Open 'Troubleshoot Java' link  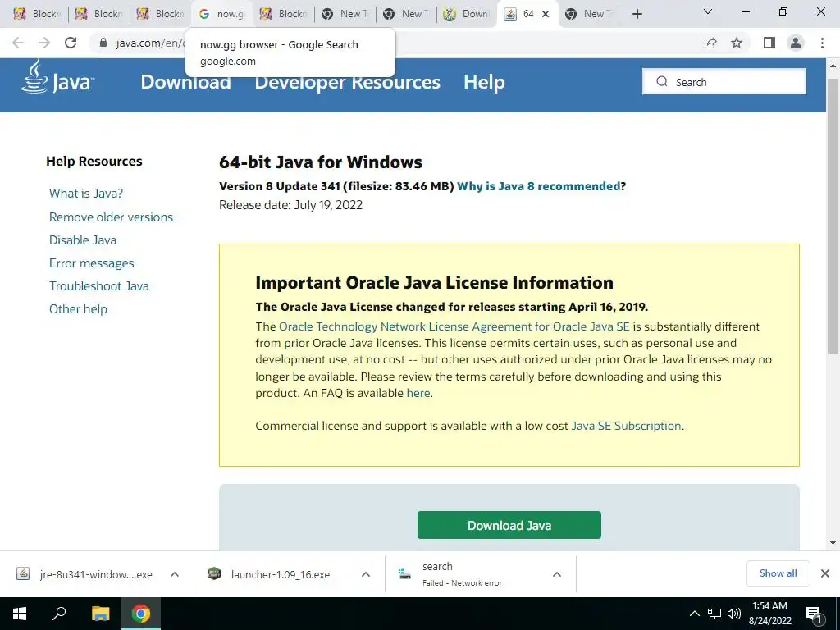click(99, 286)
